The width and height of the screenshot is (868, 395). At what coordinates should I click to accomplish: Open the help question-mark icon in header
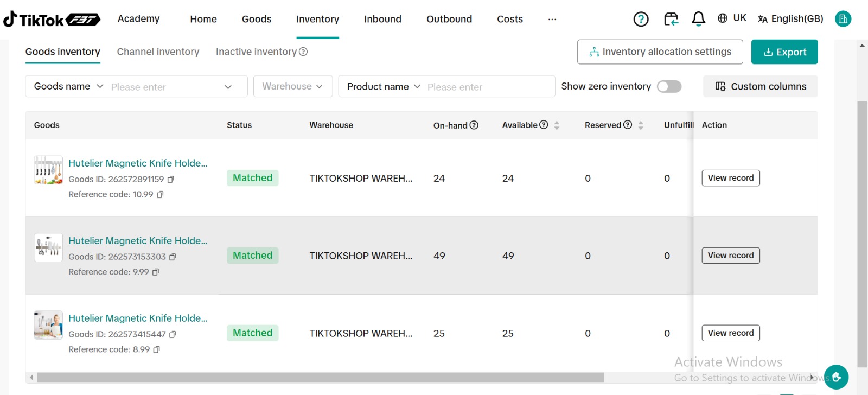[641, 20]
